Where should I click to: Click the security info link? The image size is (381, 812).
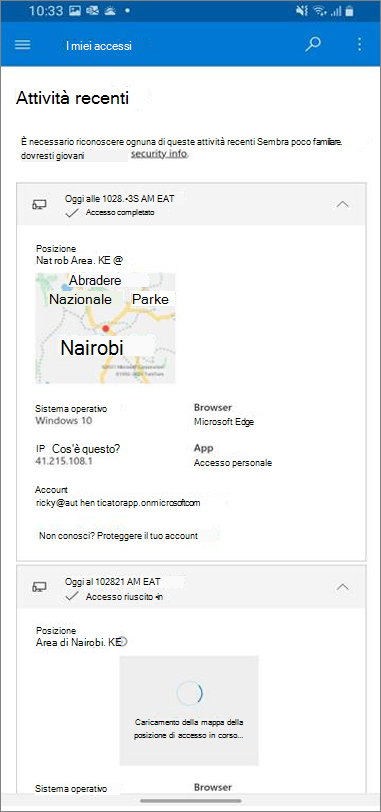tap(158, 154)
